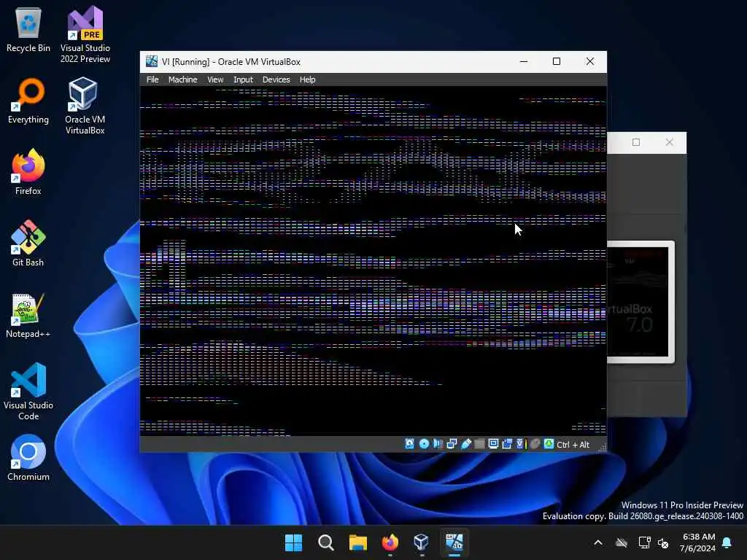This screenshot has width=747, height=560.
Task: Select the Notepad++ desktop shortcut
Action: click(x=28, y=315)
